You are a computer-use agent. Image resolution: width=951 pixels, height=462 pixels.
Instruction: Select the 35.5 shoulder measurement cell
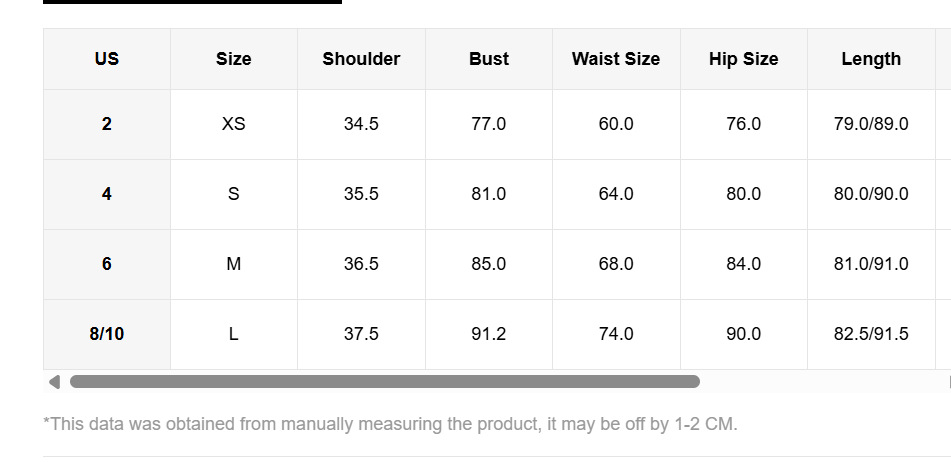tap(361, 194)
